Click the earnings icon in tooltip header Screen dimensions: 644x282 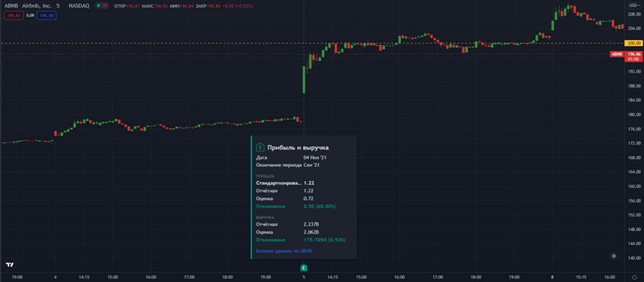coord(260,147)
